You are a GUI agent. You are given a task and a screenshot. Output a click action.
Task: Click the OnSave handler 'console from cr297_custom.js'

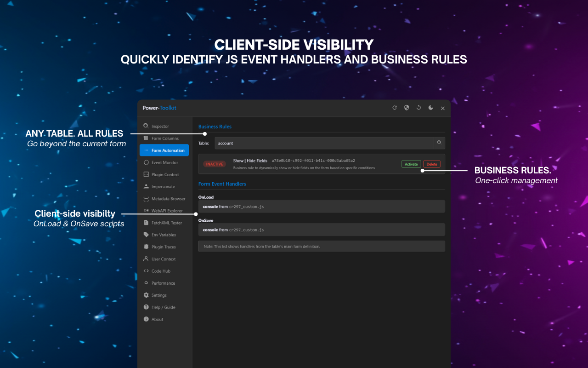322,230
